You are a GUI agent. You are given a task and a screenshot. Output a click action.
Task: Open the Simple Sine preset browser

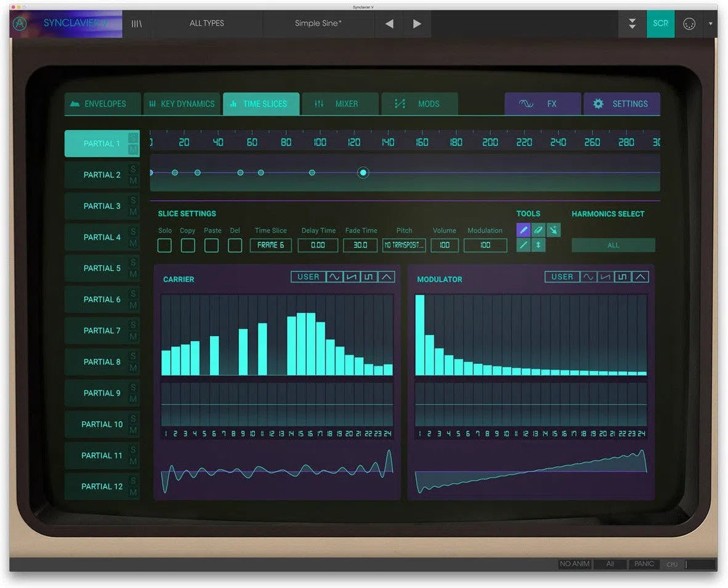(x=318, y=23)
